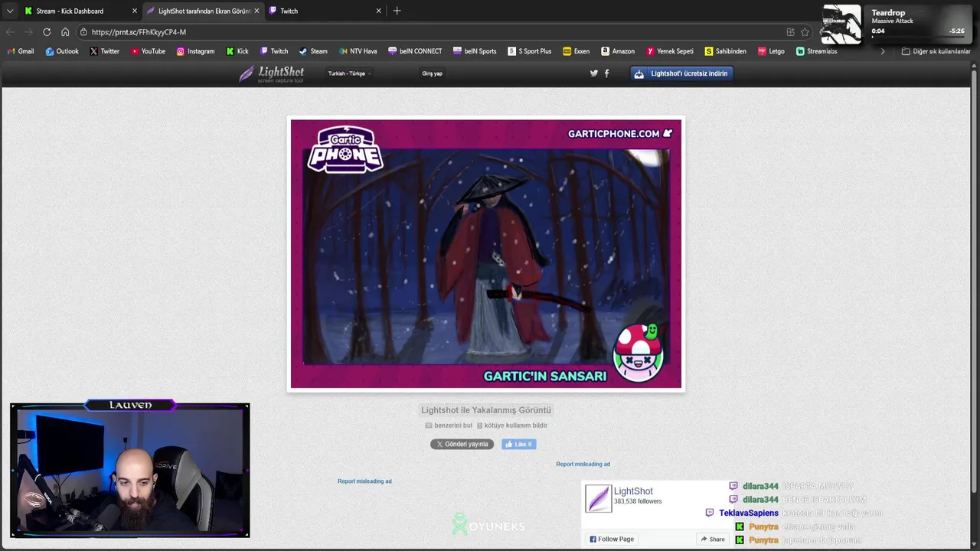Bookmark this page with star icon

pyautogui.click(x=805, y=32)
